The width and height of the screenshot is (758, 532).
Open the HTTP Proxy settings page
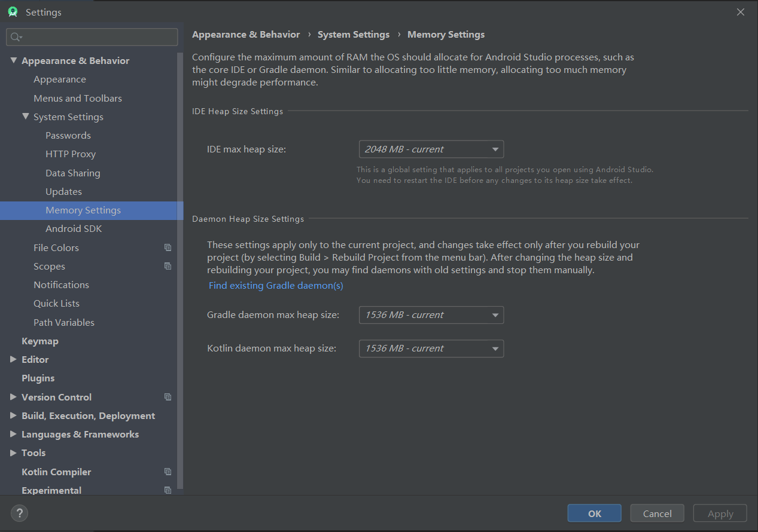pyautogui.click(x=71, y=154)
